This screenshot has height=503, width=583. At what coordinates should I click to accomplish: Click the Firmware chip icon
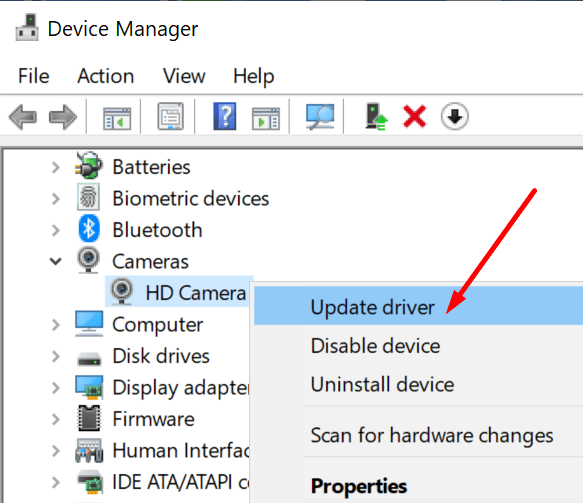tap(89, 418)
